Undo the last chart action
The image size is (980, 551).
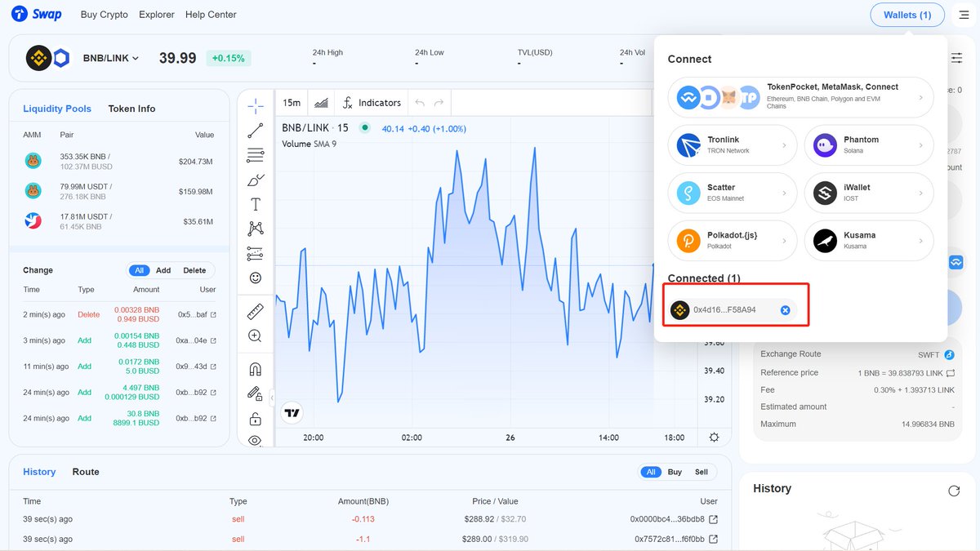(x=420, y=103)
